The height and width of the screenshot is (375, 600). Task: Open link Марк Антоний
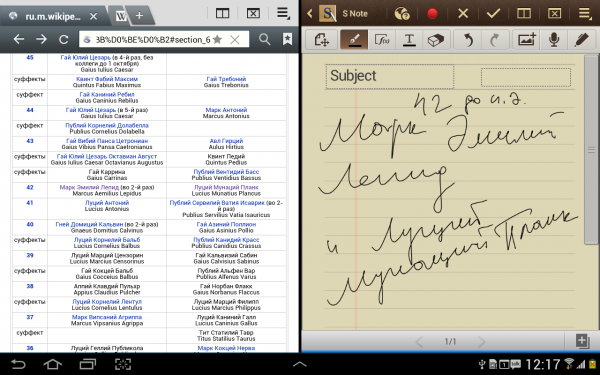(226, 110)
